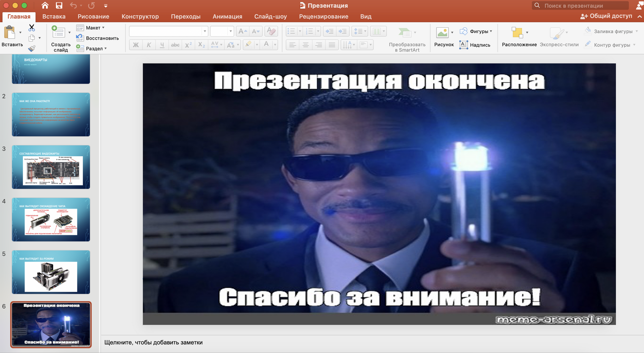Viewport: 644px width, 353px height.
Task: Switch to the Анимация tab
Action: pyautogui.click(x=227, y=16)
